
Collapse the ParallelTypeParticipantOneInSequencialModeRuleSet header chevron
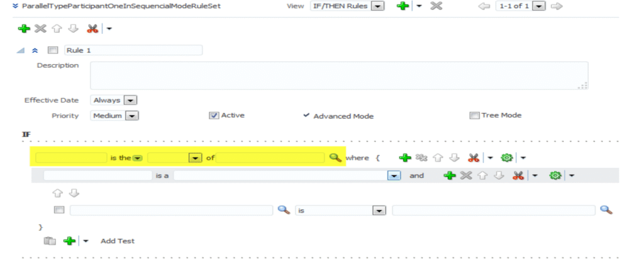point(16,6)
